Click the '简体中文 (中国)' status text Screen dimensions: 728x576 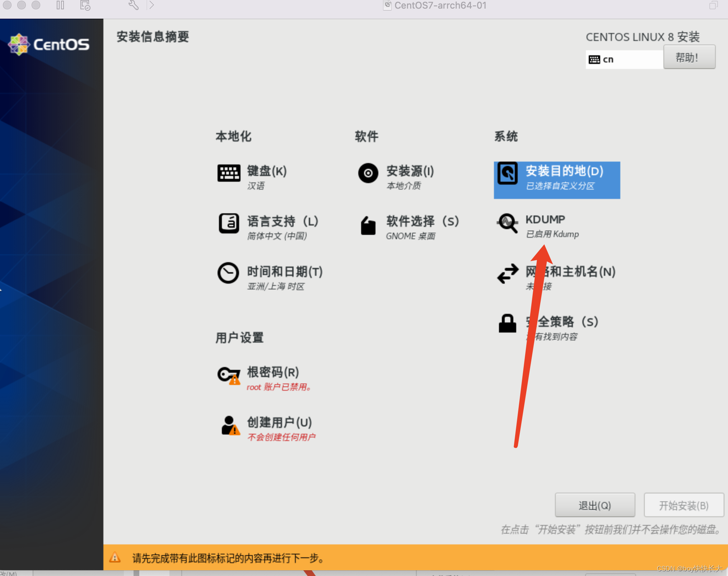(277, 236)
